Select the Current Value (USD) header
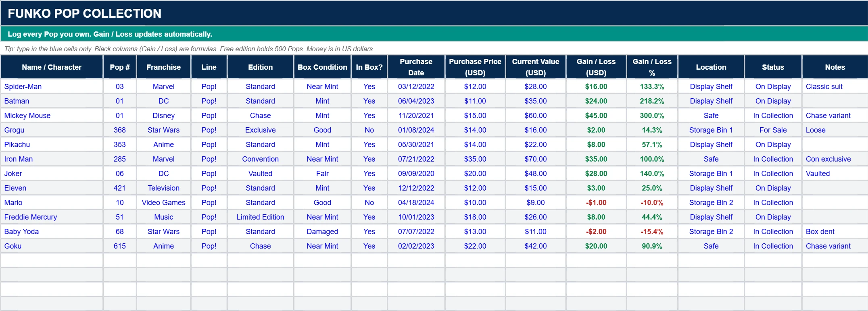This screenshot has width=868, height=311. pos(536,67)
